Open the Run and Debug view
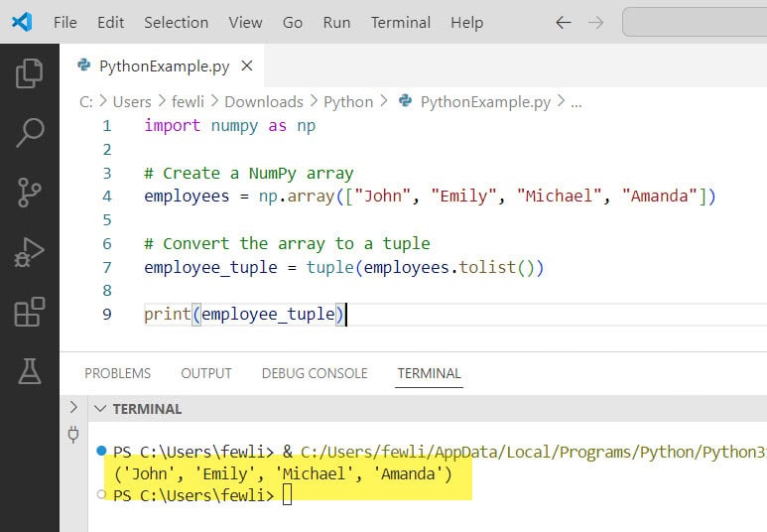This screenshot has height=532, width=767. pos(30,252)
